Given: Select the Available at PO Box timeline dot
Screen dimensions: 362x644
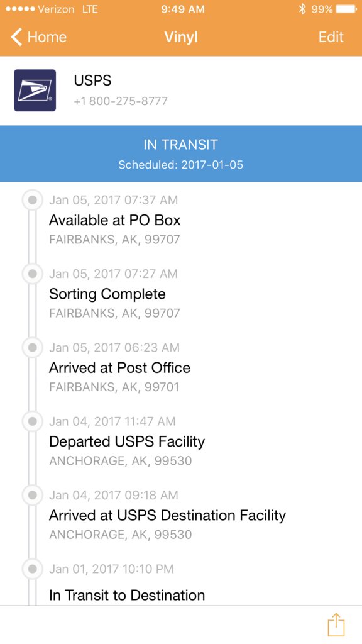Looking at the screenshot, I should tap(33, 200).
